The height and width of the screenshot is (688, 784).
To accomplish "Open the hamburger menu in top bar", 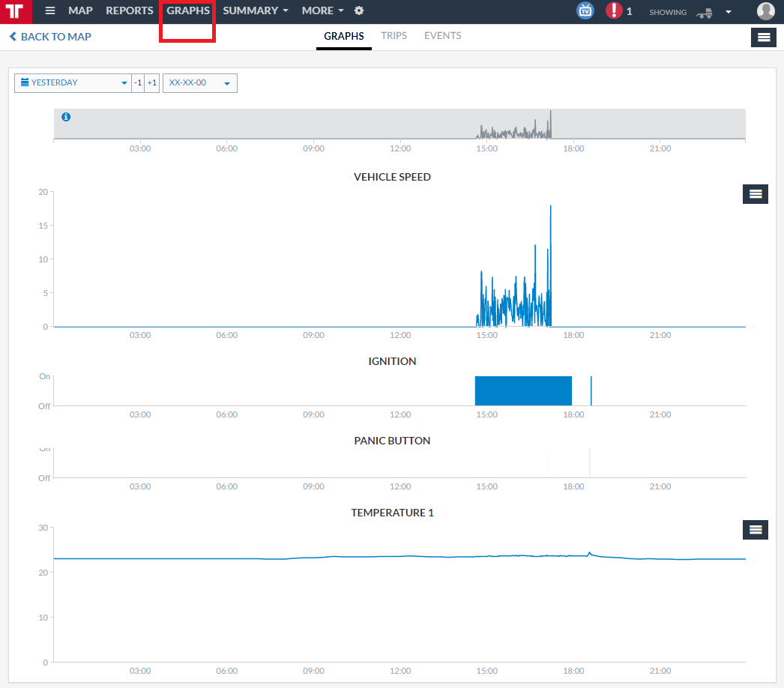I will click(x=50, y=10).
